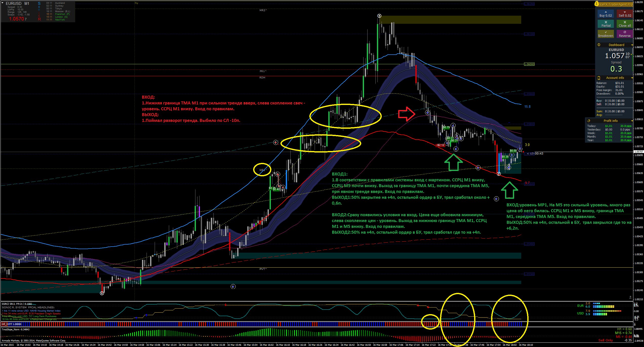Click the -$2.12 loss trade label

(441, 145)
